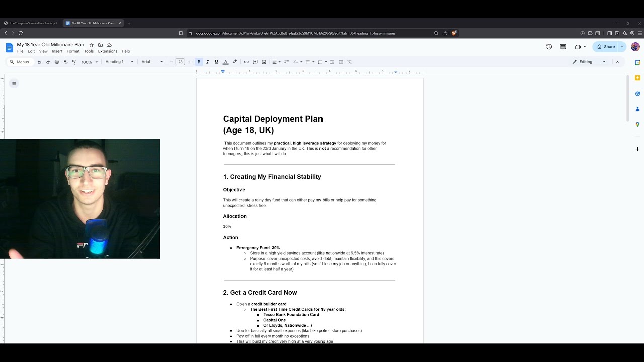Select the Paint format tool
The width and height of the screenshot is (644, 362).
(74, 62)
